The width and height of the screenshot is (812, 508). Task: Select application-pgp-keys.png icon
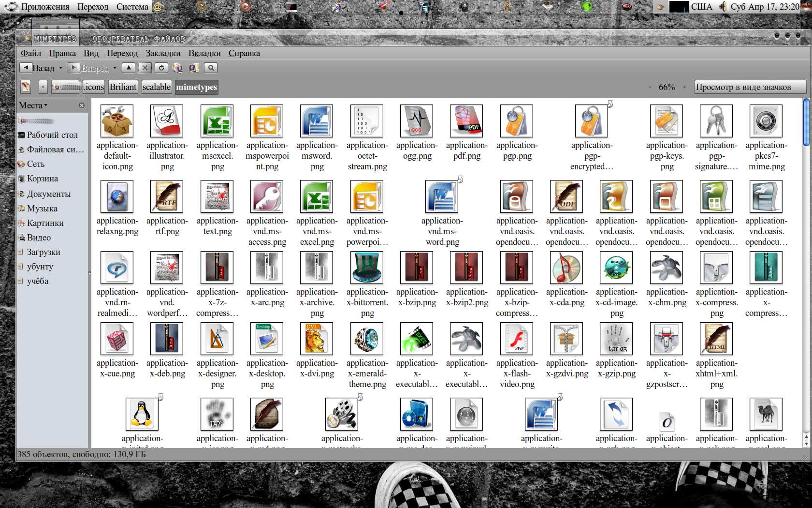[x=667, y=121]
